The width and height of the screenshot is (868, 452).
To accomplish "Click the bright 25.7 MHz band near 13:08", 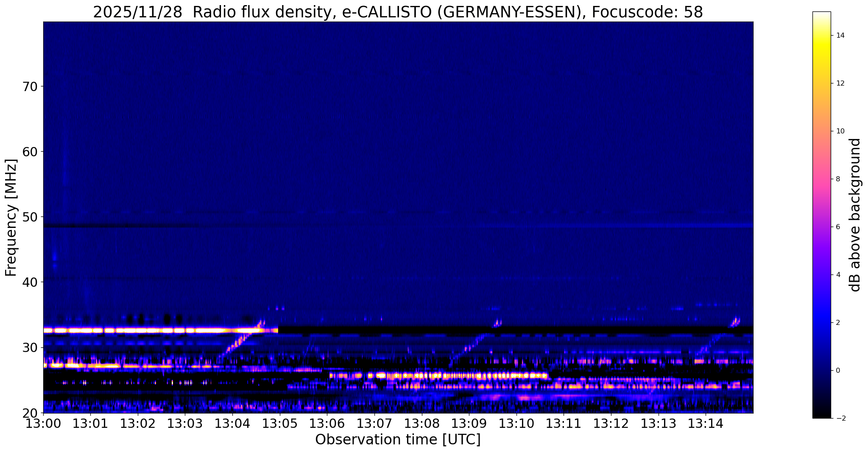I will pyautogui.click(x=439, y=375).
